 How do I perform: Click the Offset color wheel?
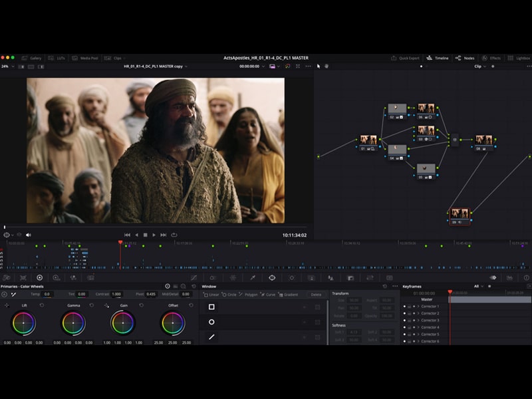pyautogui.click(x=173, y=323)
